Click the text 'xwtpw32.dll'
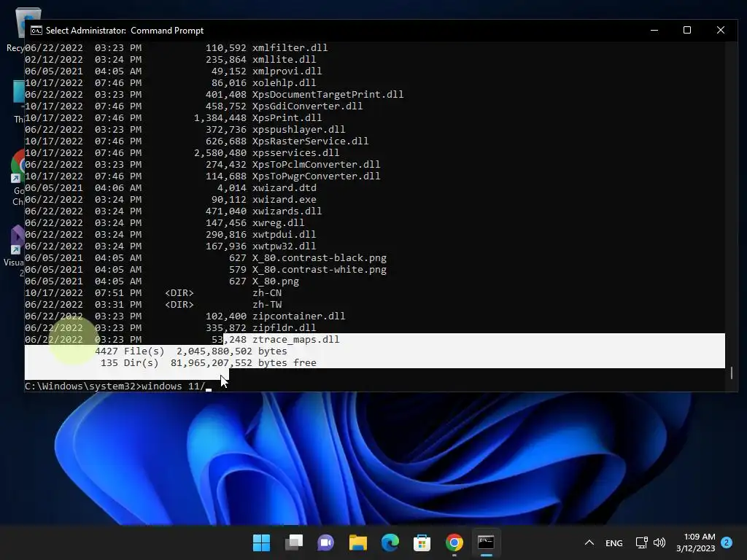Image resolution: width=747 pixels, height=560 pixels. tap(284, 246)
